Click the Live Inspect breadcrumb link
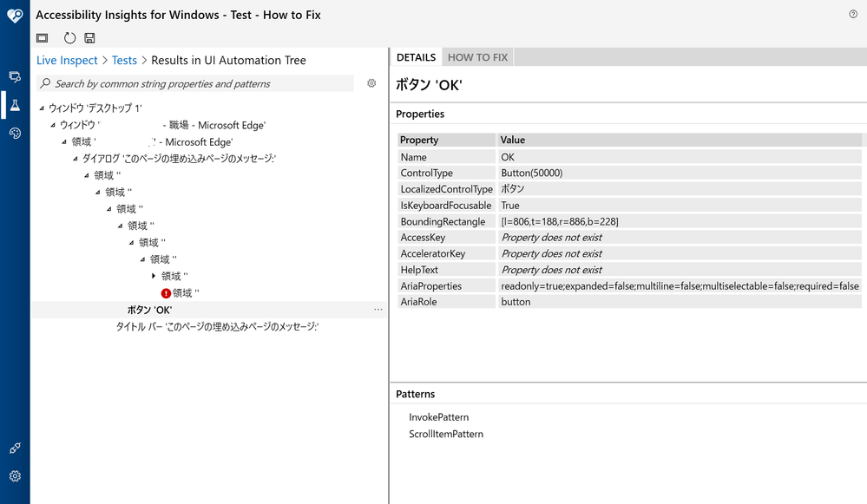Image resolution: width=867 pixels, height=504 pixels. [x=67, y=61]
